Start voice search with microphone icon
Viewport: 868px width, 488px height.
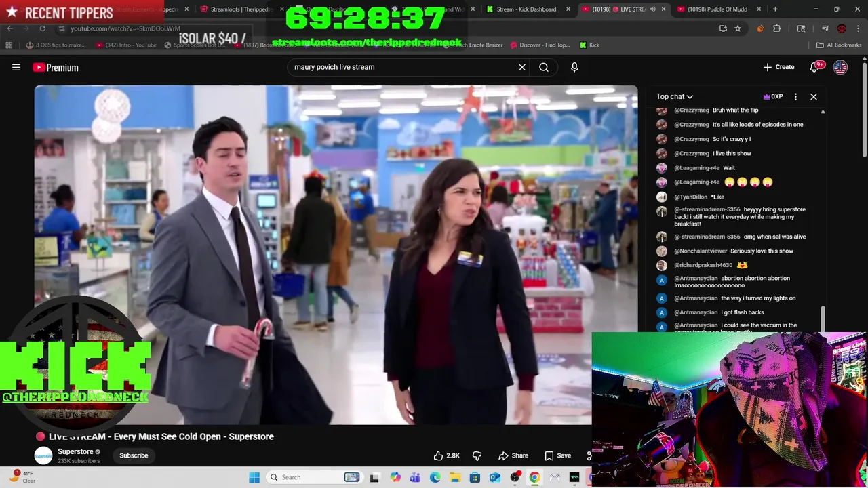[x=574, y=67]
